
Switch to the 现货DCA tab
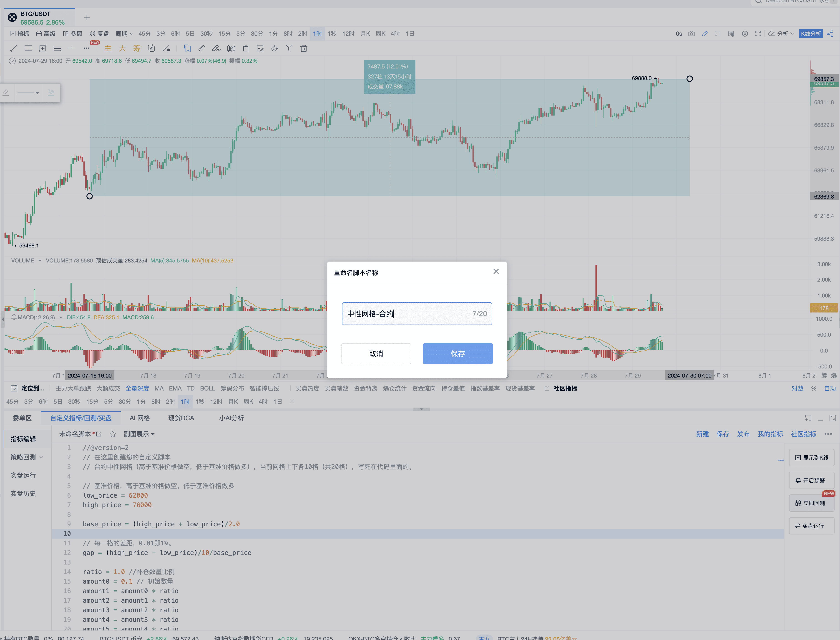181,418
